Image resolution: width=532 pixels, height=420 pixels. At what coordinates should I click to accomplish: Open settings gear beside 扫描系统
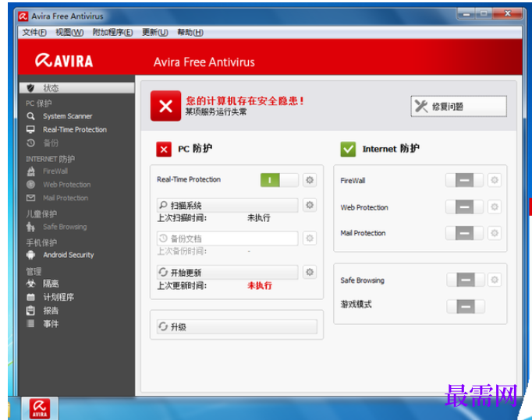310,205
